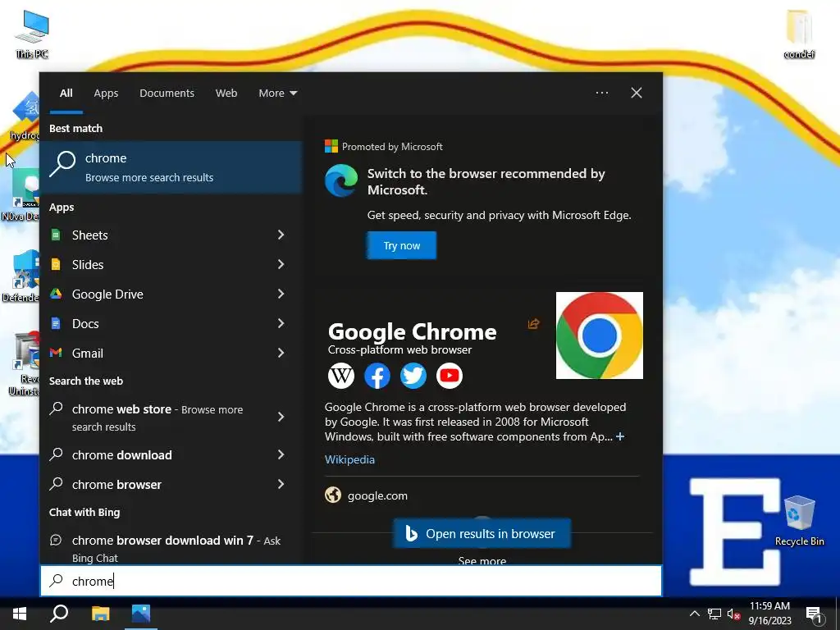Open the Windows Start button
840x630 pixels.
tap(20, 614)
